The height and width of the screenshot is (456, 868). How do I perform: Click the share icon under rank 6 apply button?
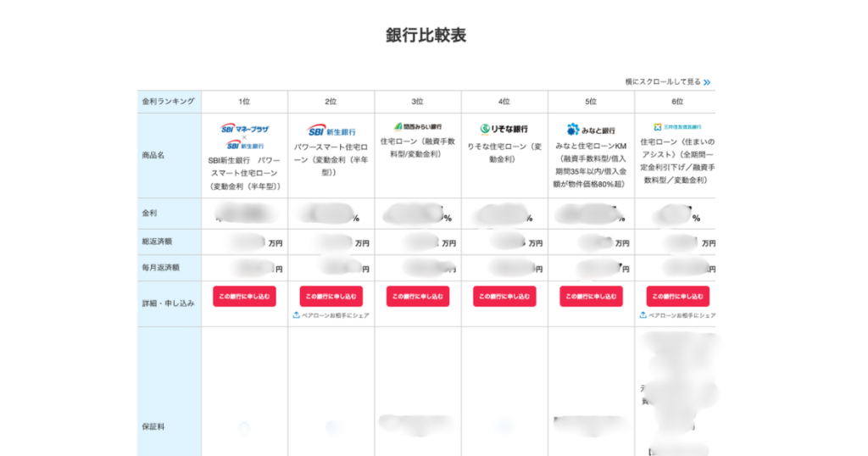click(643, 315)
